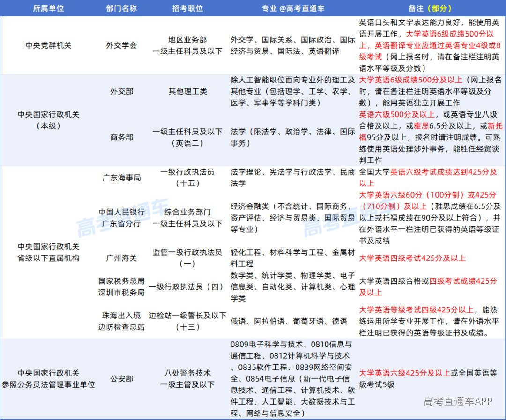The height and width of the screenshot is (420, 506).
Task: Select 珠海出入境边防检查总站 department cell
Action: 121,321
